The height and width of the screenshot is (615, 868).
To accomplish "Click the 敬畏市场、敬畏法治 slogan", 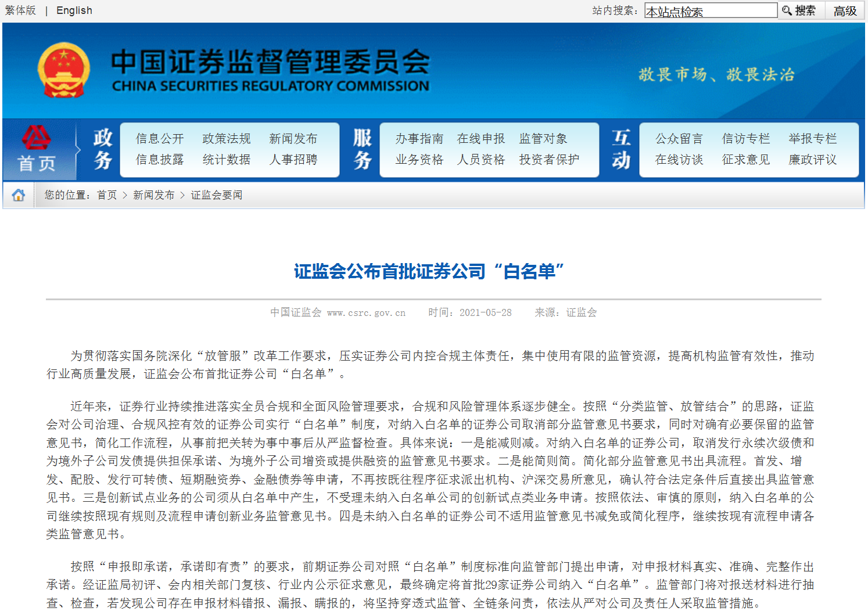I will coord(716,74).
